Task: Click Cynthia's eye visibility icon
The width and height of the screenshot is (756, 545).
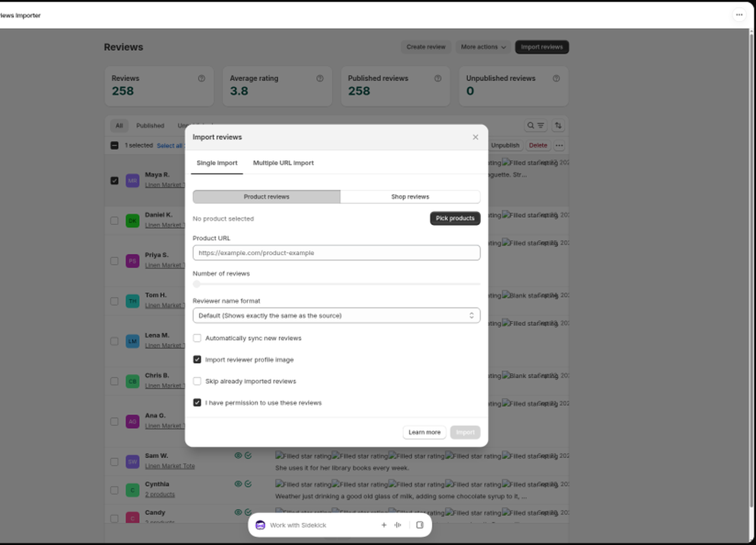Action: click(x=238, y=484)
